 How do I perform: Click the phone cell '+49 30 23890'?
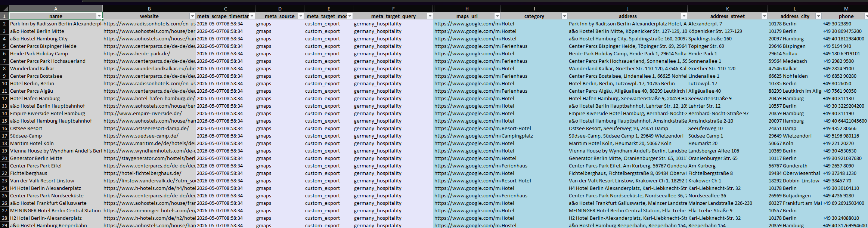click(x=845, y=24)
